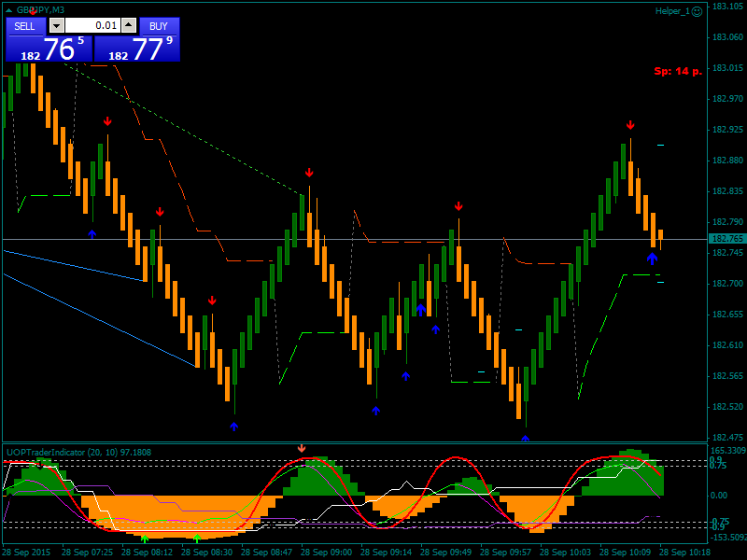
Task: Click the '28 Sep 09:00' time axis label
Action: pyautogui.click(x=326, y=553)
